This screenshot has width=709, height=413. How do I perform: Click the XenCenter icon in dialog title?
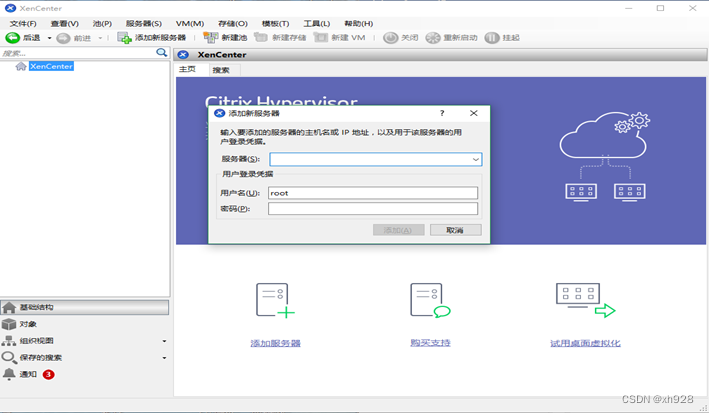[220, 113]
